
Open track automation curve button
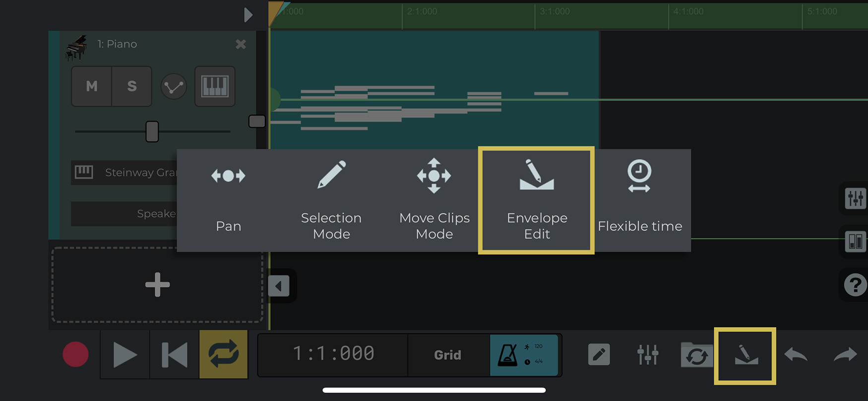point(174,87)
